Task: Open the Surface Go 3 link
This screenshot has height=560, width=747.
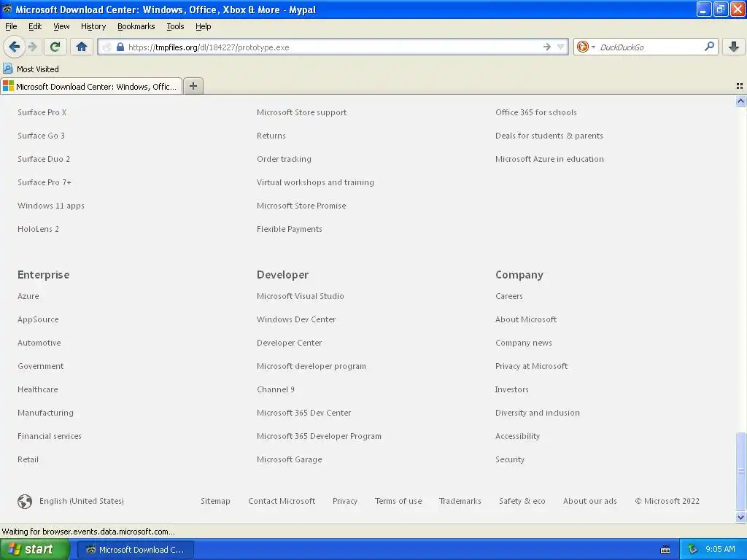Action: click(x=41, y=136)
